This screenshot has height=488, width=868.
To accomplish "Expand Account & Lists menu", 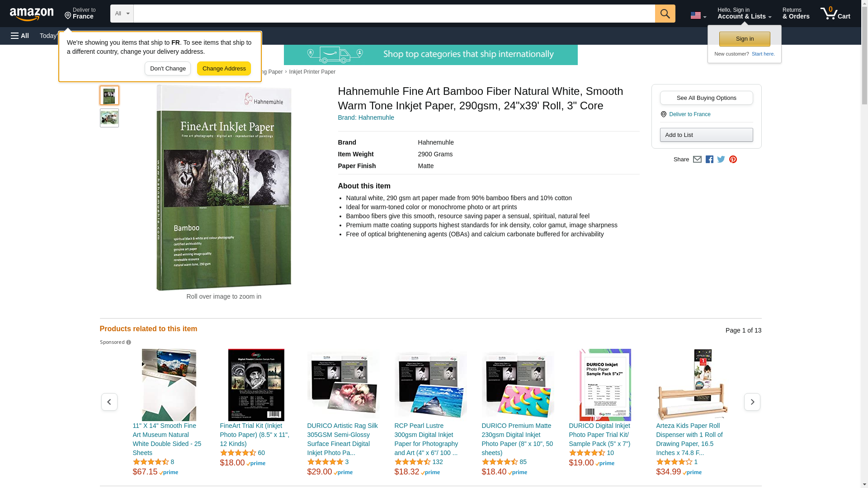I will (x=744, y=14).
